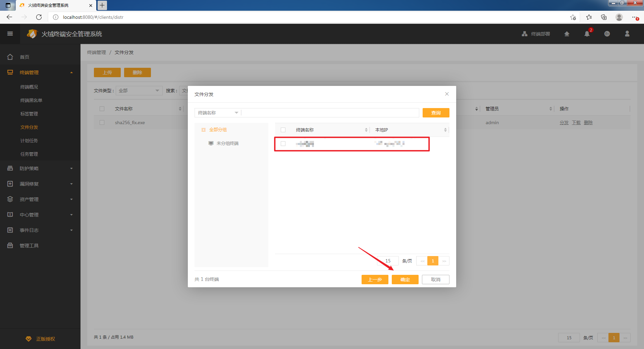
Task: Click the language switch icon in header
Action: point(607,34)
